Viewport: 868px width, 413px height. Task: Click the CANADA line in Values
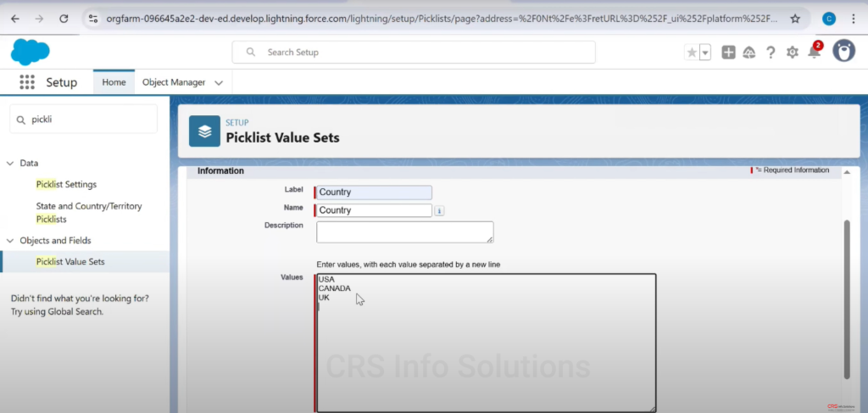tap(334, 288)
